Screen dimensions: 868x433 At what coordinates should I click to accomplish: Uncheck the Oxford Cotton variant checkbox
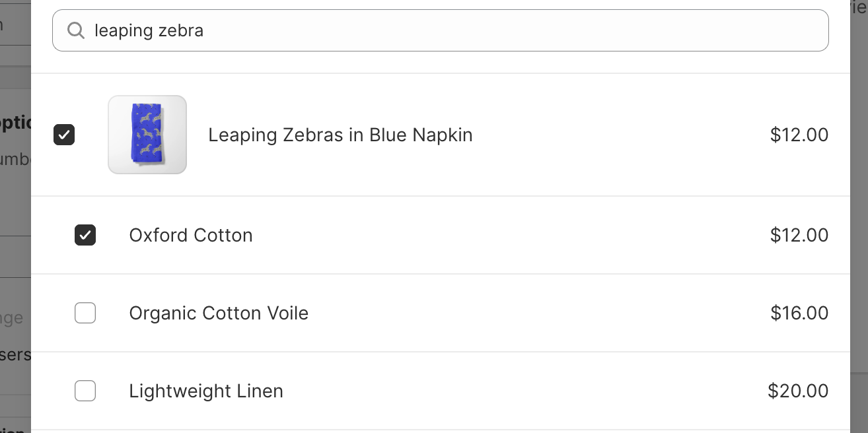(x=85, y=235)
